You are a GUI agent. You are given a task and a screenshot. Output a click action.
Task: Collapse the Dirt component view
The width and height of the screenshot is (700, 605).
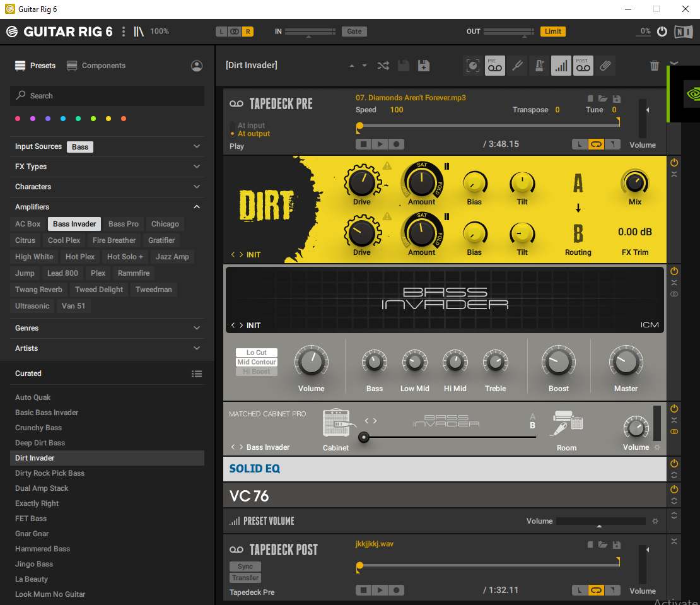click(674, 174)
